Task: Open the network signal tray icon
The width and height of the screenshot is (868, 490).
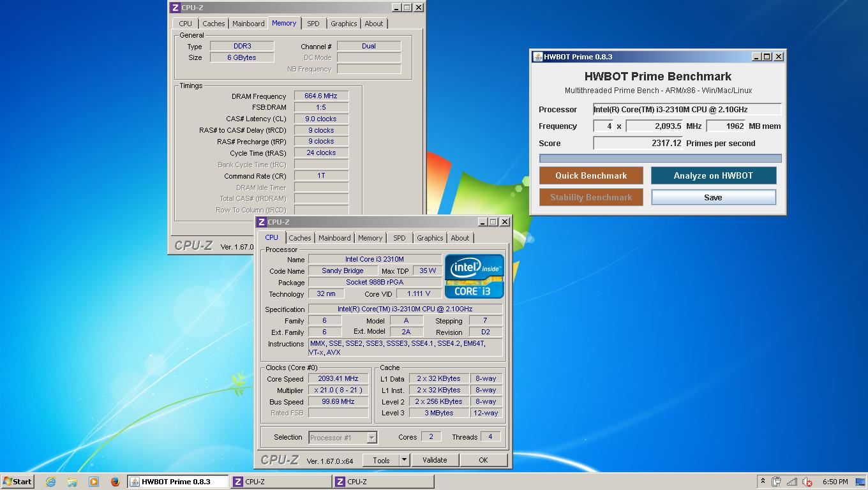Action: click(x=792, y=482)
